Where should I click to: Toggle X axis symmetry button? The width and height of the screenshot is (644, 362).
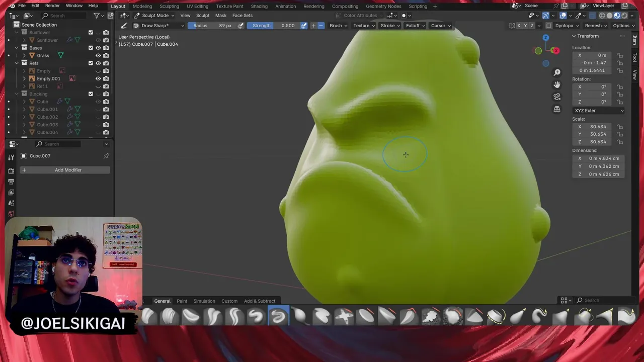518,26
